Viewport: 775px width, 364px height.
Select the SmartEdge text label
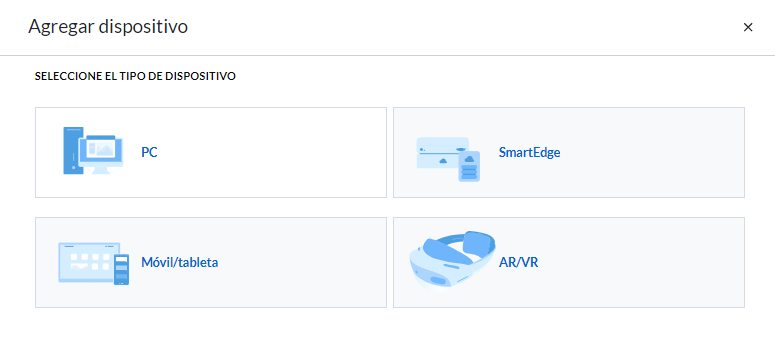[529, 152]
